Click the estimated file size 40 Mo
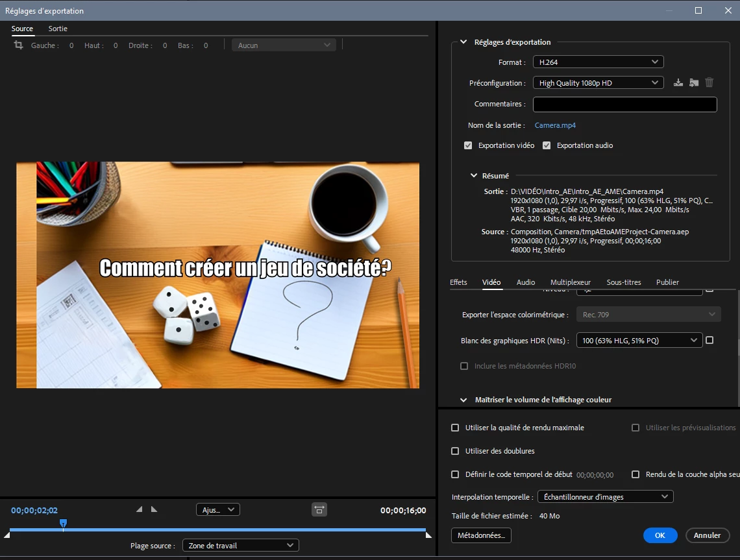Viewport: 740px width, 560px height. [x=549, y=516]
